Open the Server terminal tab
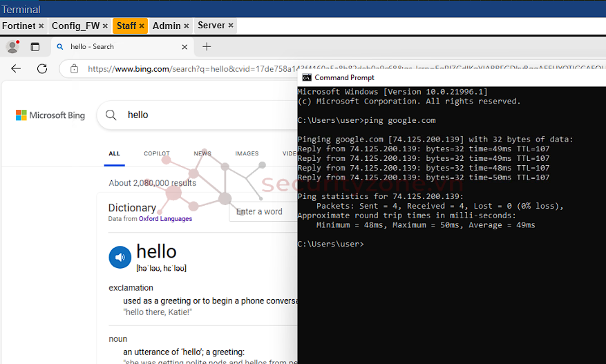 tap(211, 26)
